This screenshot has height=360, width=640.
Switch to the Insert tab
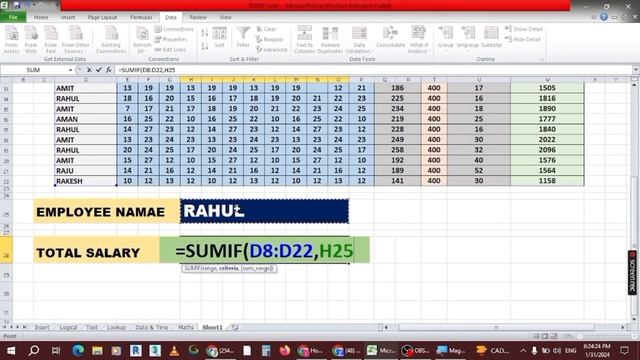click(68, 17)
